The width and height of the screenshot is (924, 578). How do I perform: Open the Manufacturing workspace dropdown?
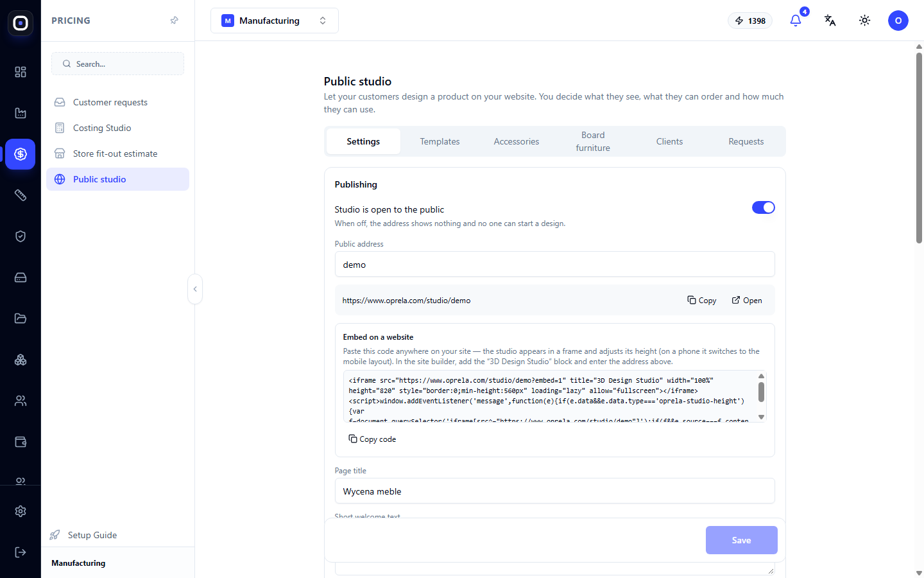point(275,21)
